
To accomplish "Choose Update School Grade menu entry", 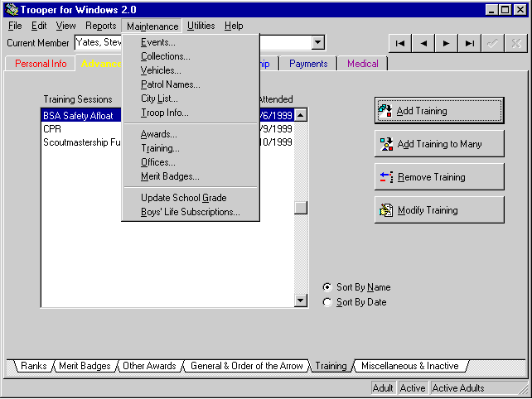I will tap(191, 198).
